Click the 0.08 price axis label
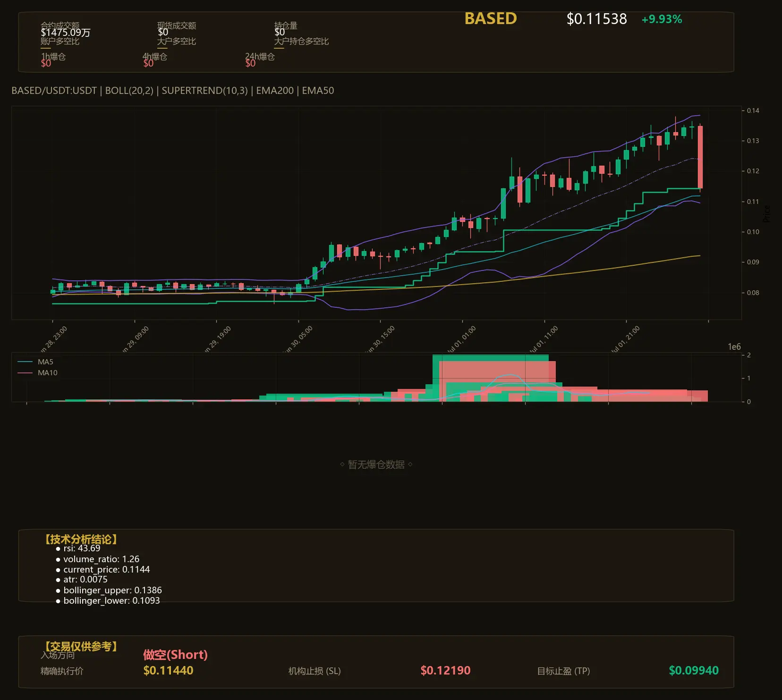 (x=753, y=293)
